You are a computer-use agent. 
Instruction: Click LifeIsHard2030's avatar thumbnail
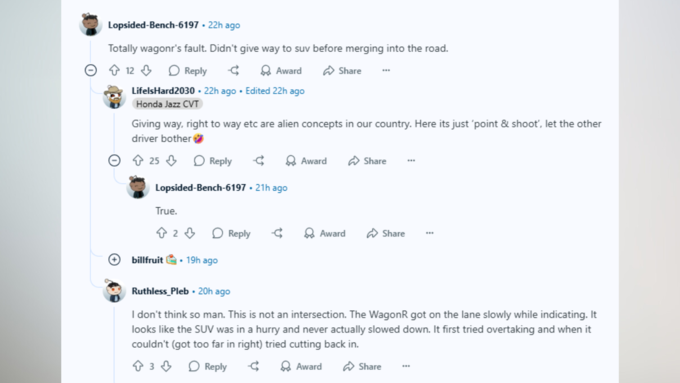click(114, 96)
